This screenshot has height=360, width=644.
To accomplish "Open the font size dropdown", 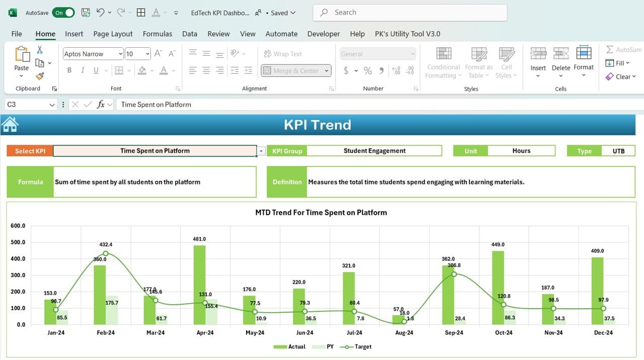I will coord(147,54).
